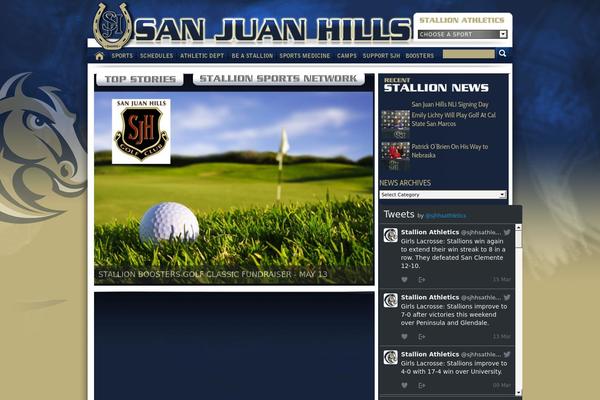Share the San Clemente 12-10 tweet
This screenshot has width=600, height=400.
click(422, 280)
